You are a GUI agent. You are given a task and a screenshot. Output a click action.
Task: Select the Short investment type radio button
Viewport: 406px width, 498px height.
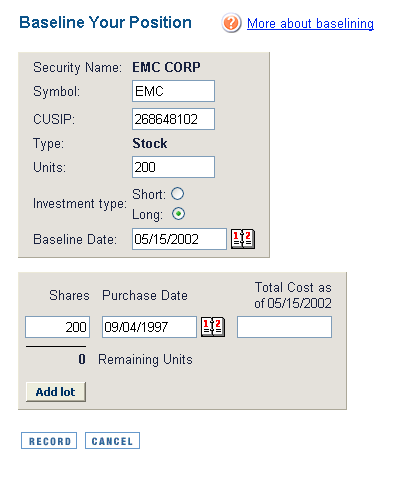point(178,194)
